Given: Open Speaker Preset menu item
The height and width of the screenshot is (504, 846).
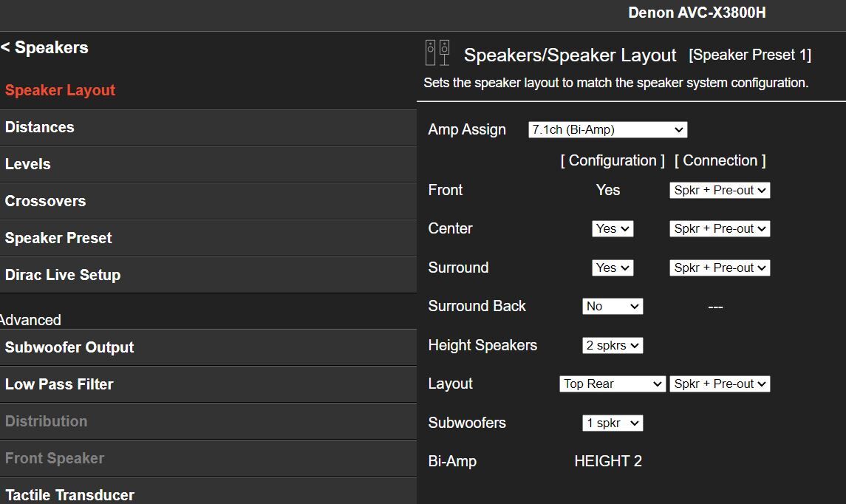Looking at the screenshot, I should 58,238.
